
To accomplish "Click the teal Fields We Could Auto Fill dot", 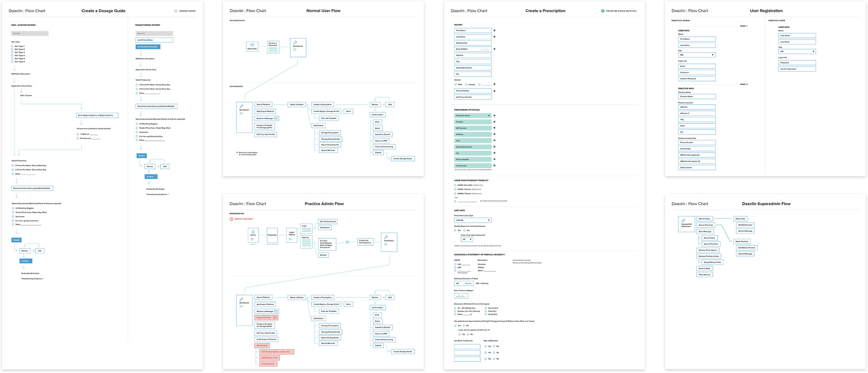I will point(602,11).
